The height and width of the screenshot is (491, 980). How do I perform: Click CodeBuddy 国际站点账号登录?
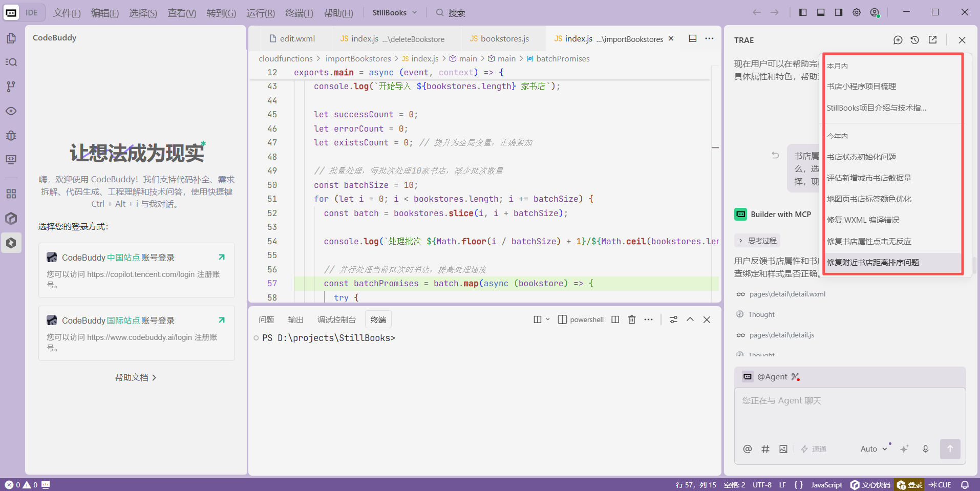[x=137, y=333]
